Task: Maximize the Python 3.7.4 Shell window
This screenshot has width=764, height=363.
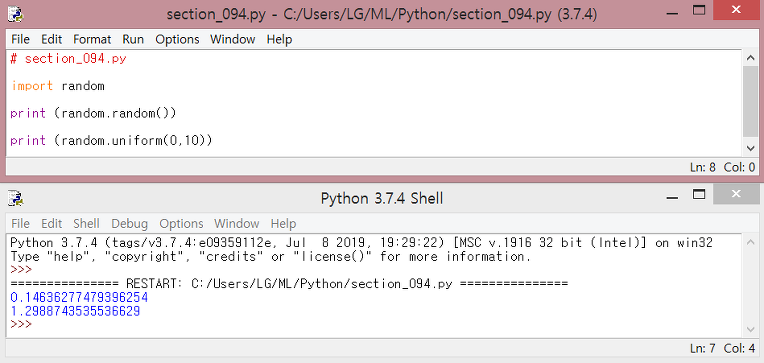Action: (x=700, y=194)
